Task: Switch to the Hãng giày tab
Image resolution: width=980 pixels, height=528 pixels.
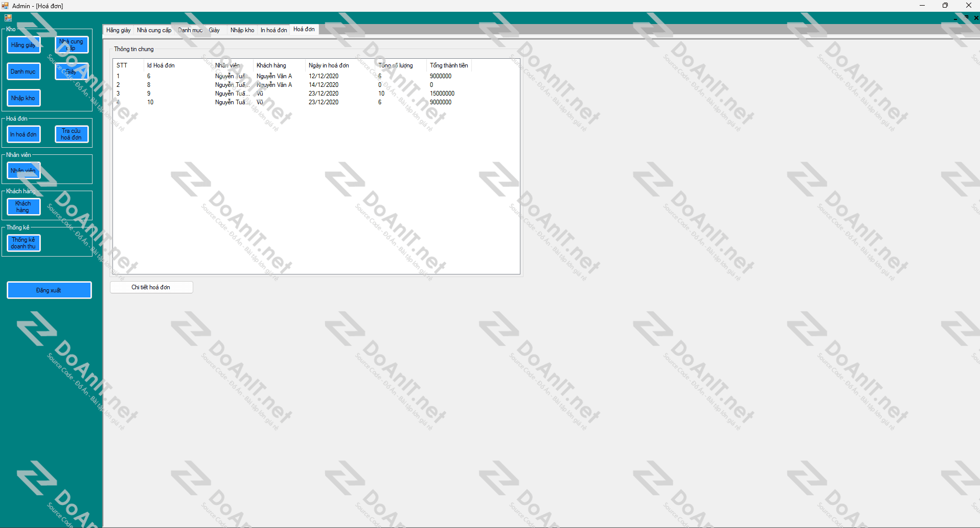Action: click(x=119, y=30)
